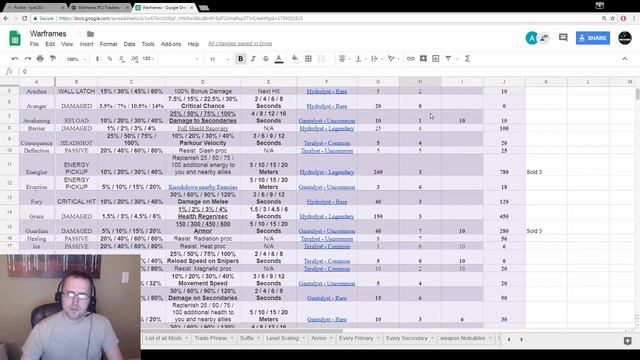Open Explore panel at bottom right

pos(628,340)
